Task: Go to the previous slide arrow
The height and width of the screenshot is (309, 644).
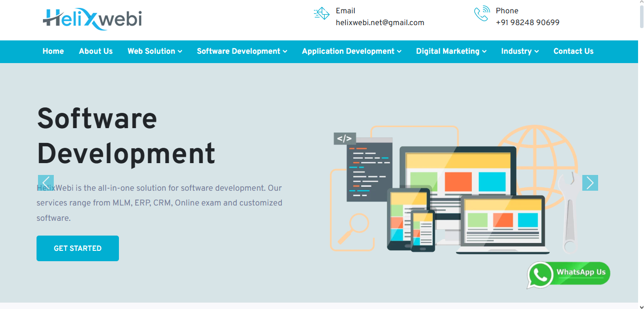Action: [x=46, y=183]
